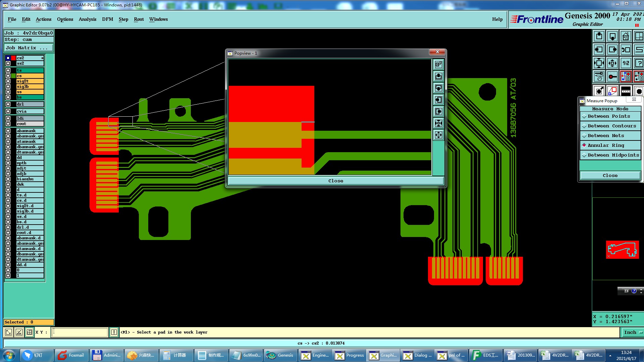Viewport: 644px width, 362px height.
Task: Open the Inch units dropdown
Action: [633, 332]
